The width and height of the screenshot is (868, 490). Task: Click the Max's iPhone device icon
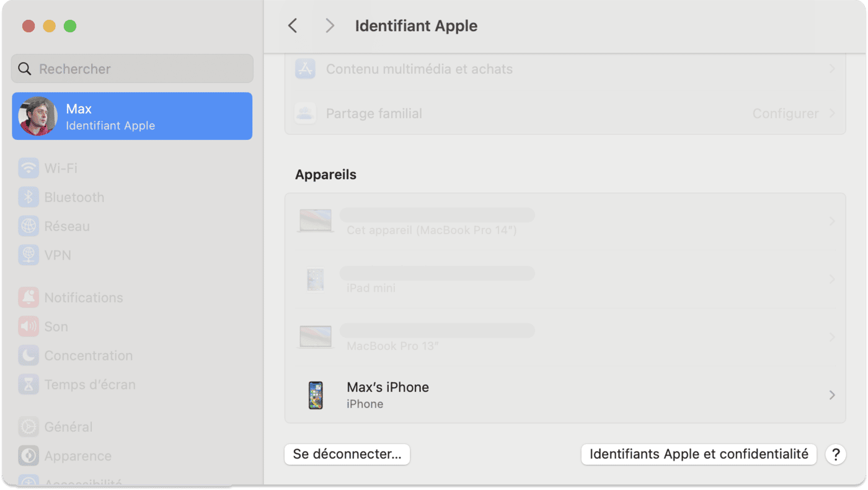tap(316, 395)
